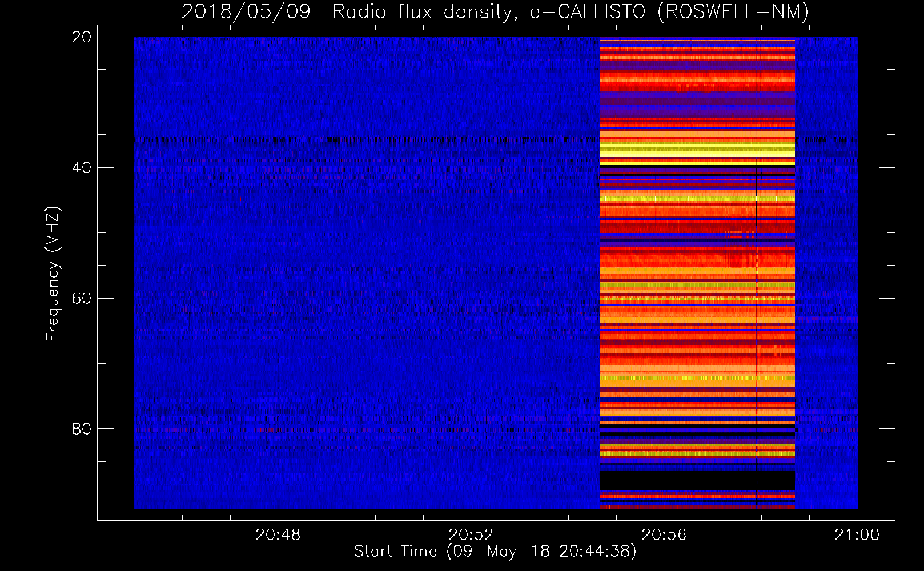Click the frequency tick label 20

coord(82,37)
